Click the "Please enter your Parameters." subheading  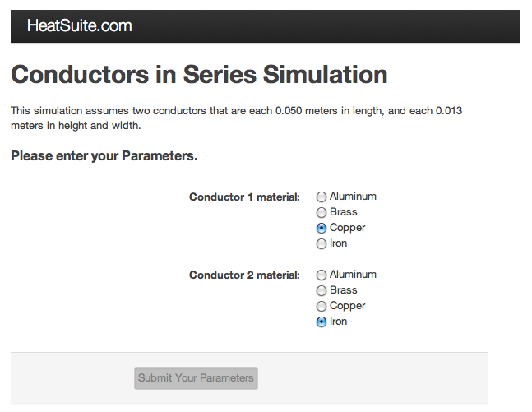pyautogui.click(x=104, y=155)
